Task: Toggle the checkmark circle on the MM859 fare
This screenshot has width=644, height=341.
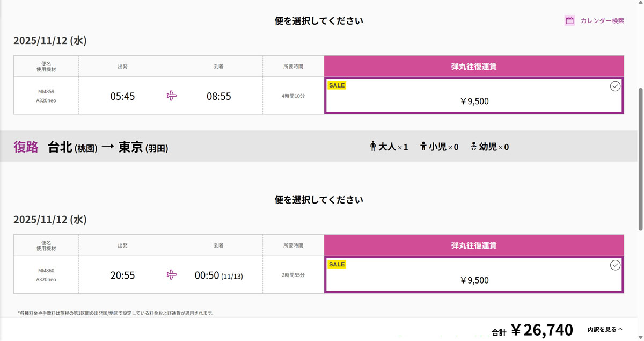Action: click(x=615, y=86)
